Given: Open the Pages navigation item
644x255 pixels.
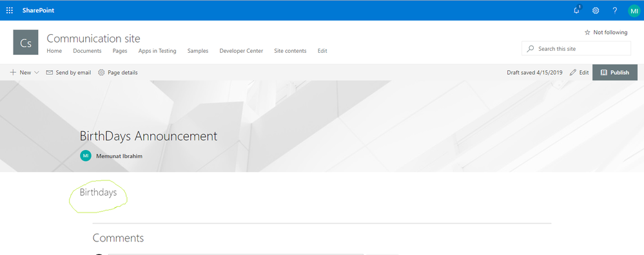Looking at the screenshot, I should click(x=120, y=51).
